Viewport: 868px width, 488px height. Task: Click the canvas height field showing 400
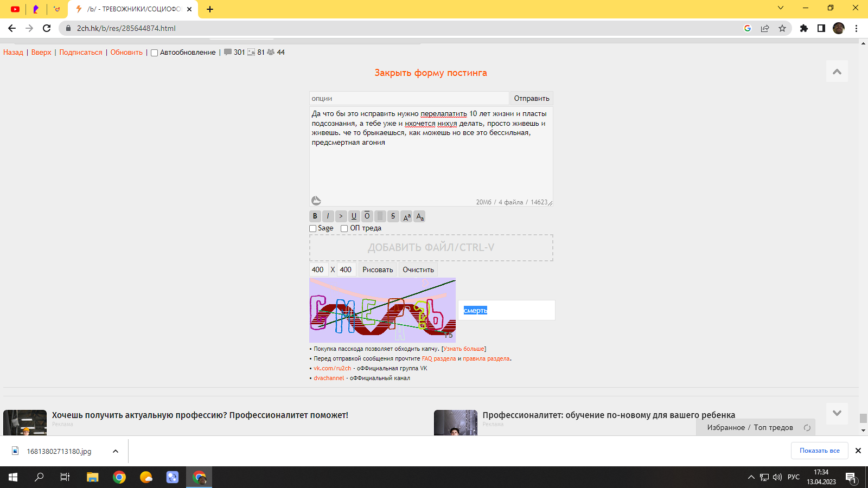(346, 269)
